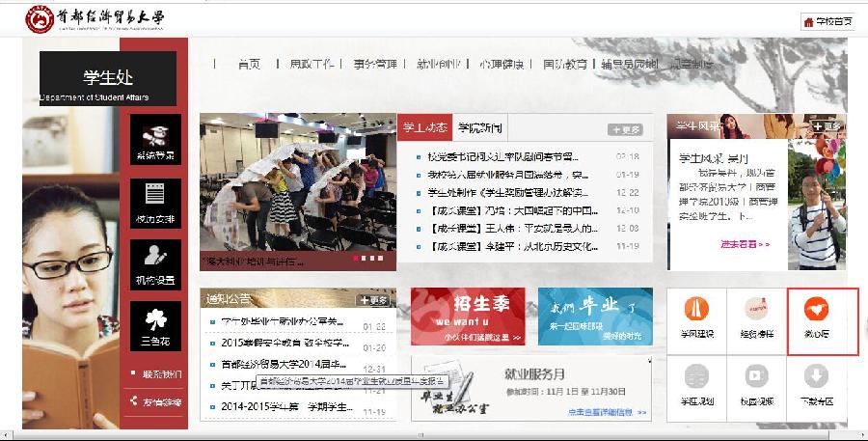Click +更多 in the news tabs panel
Viewport: 868px width, 441px height.
pyautogui.click(x=625, y=129)
